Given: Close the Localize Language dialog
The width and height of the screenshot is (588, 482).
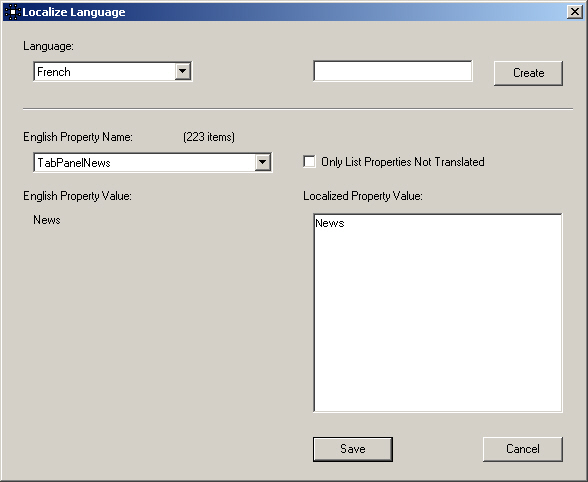Looking at the screenshot, I should pos(574,12).
